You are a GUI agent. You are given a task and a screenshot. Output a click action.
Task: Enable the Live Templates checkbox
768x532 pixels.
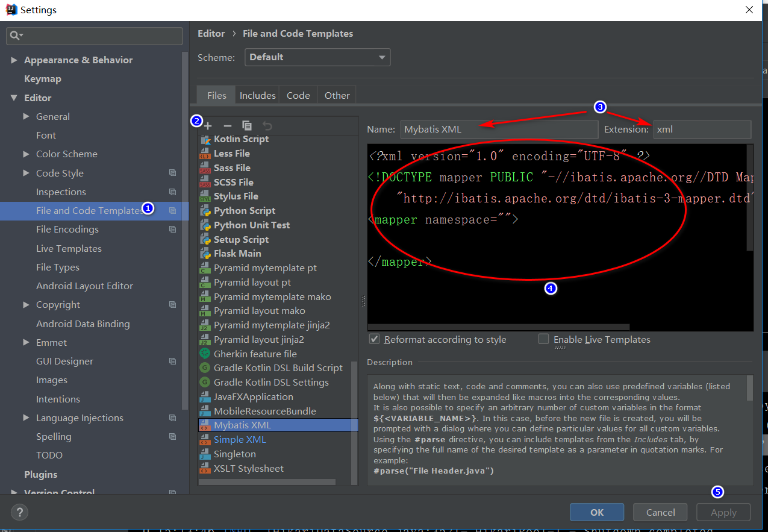[x=543, y=339]
